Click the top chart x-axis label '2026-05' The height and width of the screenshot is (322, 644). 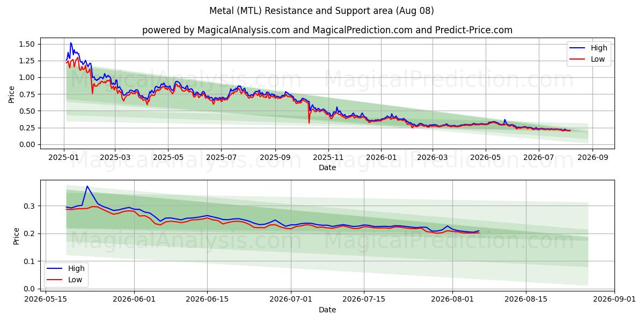(x=485, y=157)
